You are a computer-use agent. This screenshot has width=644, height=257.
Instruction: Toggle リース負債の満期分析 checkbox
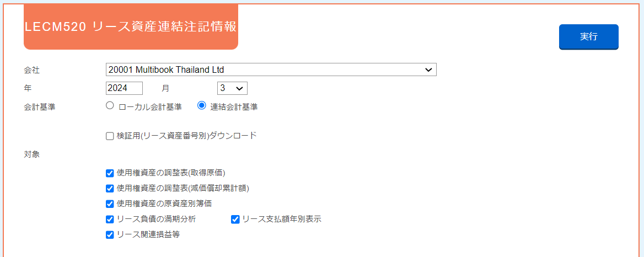[x=110, y=219]
